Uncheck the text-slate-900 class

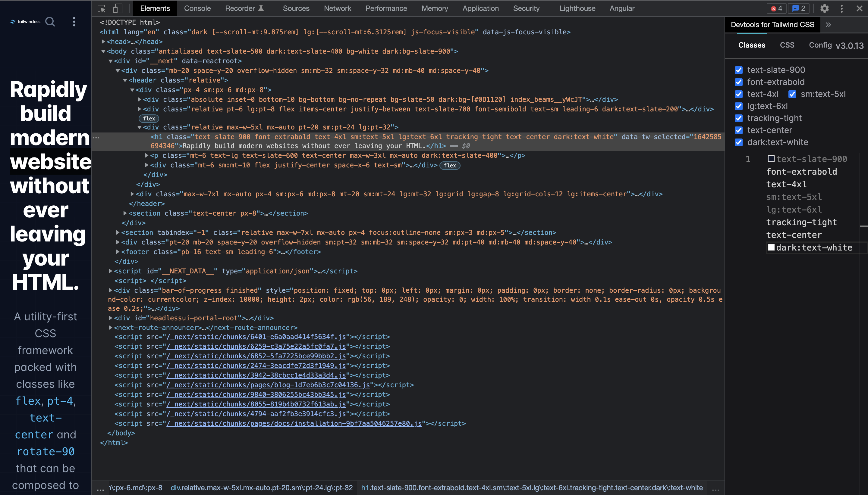pyautogui.click(x=738, y=70)
